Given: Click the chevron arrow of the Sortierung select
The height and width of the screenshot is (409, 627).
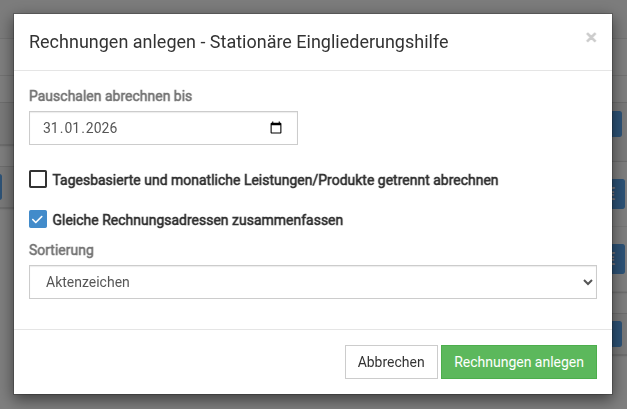Looking at the screenshot, I should [586, 282].
